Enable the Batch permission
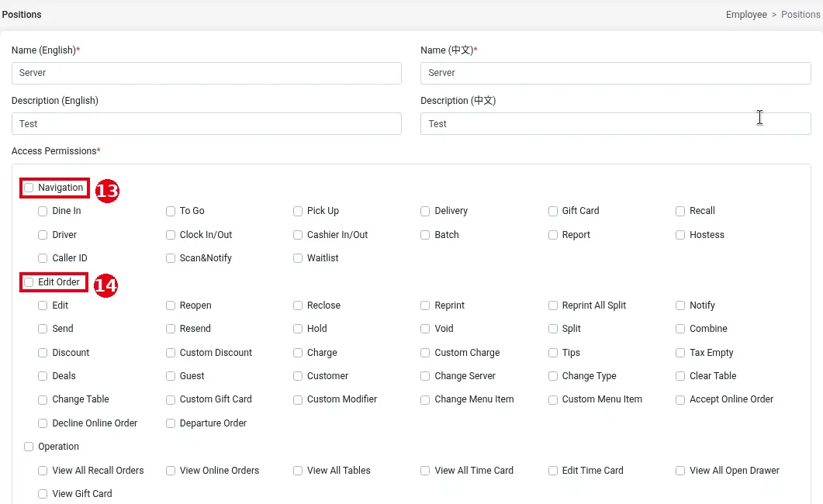Viewport: 823px width, 504px height. point(425,235)
